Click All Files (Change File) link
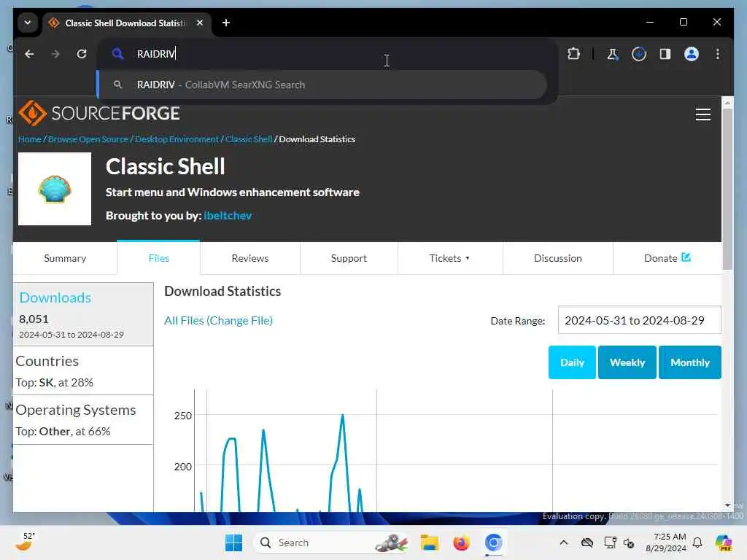This screenshot has width=747, height=560. point(219,321)
